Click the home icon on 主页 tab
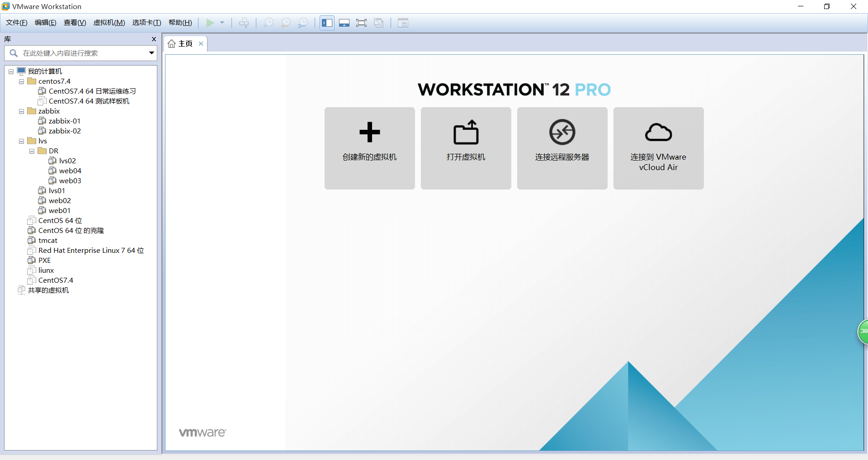The image size is (868, 460). click(172, 43)
